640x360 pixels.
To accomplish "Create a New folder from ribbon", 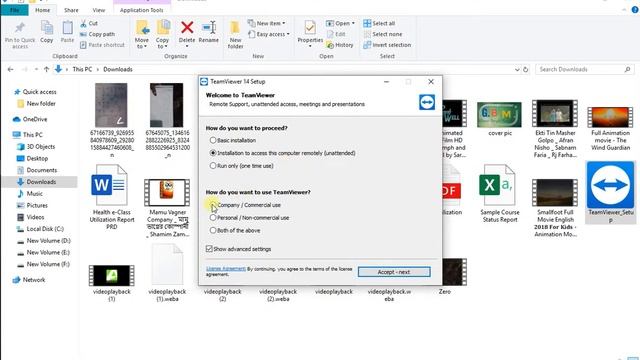I will pyautogui.click(x=235, y=34).
